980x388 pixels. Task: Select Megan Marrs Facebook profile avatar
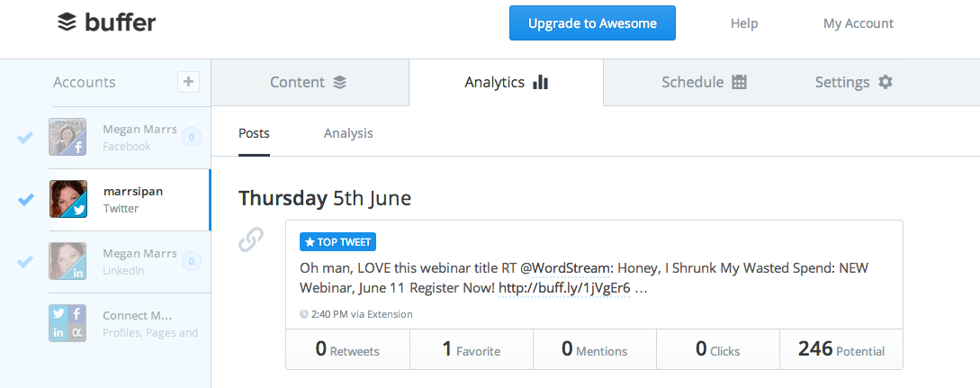(x=67, y=137)
